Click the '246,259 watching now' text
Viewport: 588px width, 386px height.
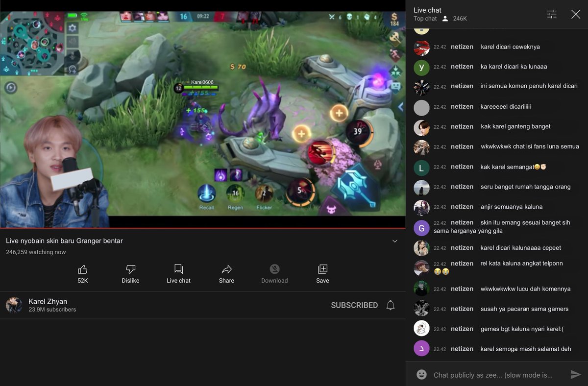click(36, 252)
